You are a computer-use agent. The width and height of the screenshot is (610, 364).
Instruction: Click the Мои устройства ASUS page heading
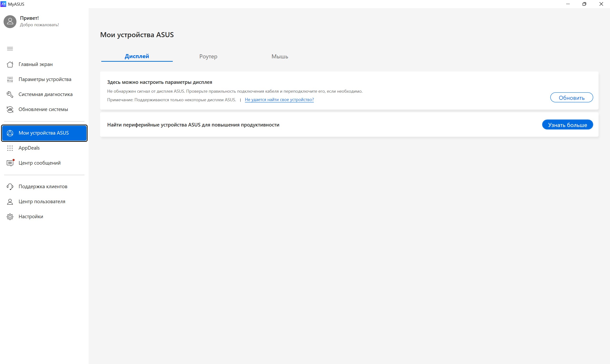(137, 35)
